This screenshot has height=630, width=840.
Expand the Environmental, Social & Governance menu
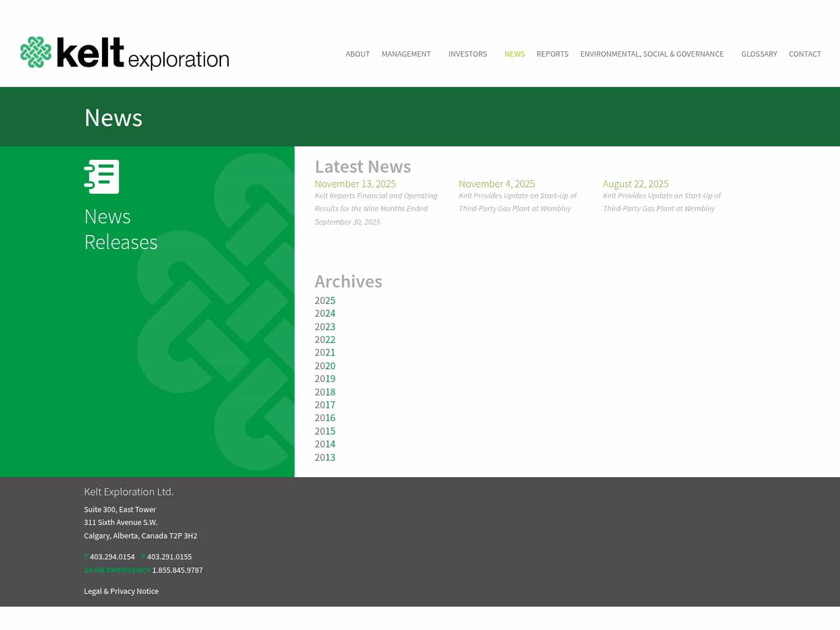(652, 54)
